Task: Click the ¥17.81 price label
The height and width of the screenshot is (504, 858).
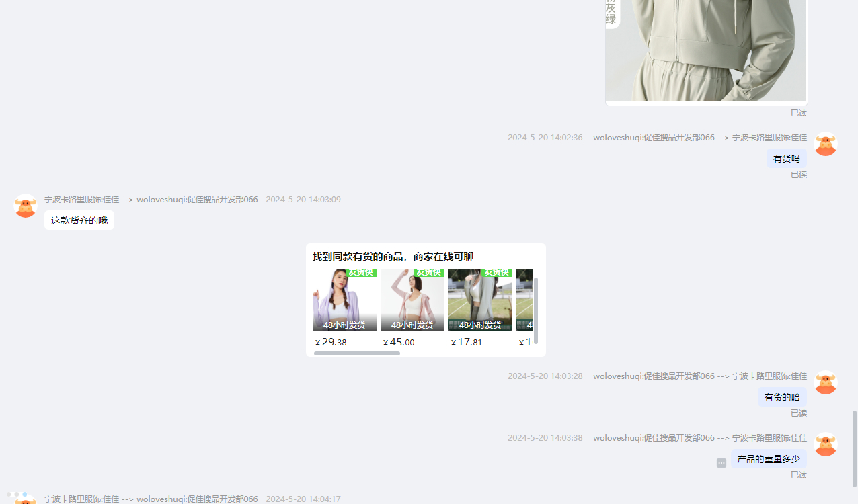Action: [x=467, y=342]
